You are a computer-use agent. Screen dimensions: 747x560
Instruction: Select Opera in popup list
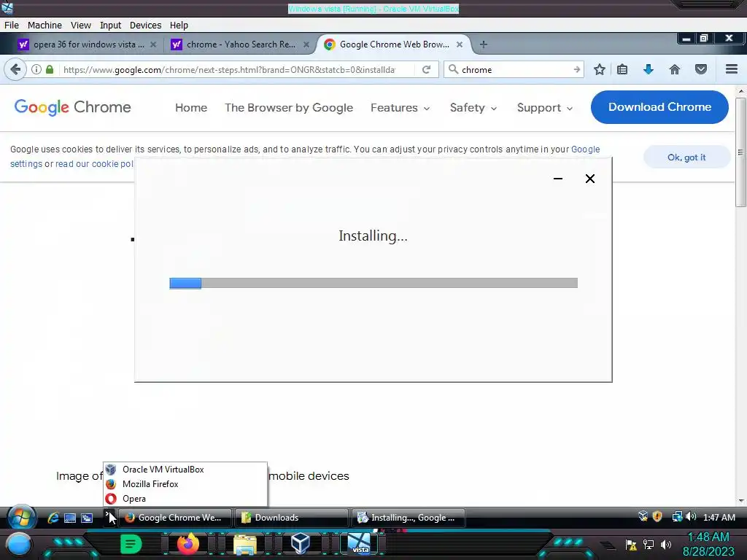185,499
